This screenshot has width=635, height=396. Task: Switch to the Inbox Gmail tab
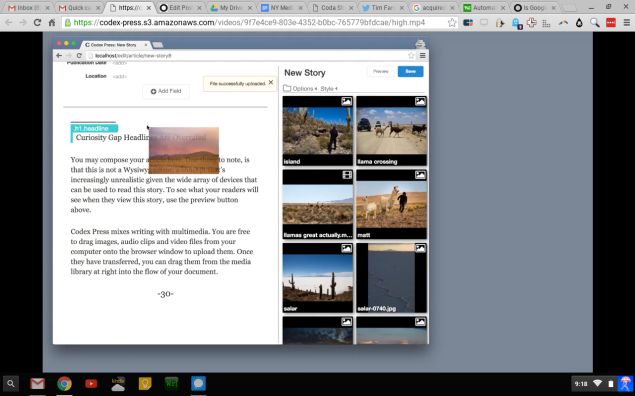click(29, 8)
